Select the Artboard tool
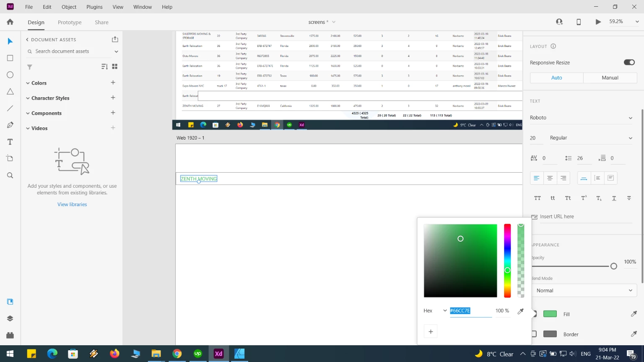The image size is (644, 362). (x=10, y=158)
